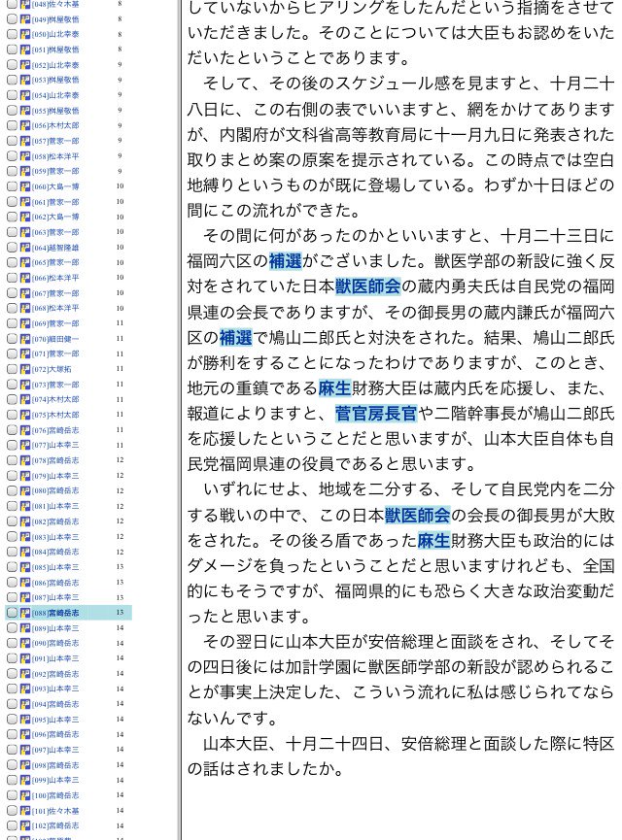Tick the checkbox for entry [088]
The image size is (622, 840).
(x=12, y=613)
